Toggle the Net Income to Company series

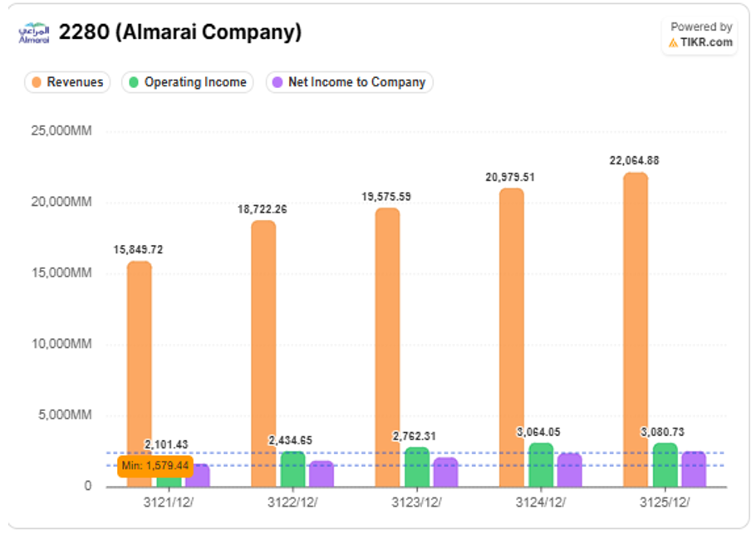pyautogui.click(x=350, y=82)
